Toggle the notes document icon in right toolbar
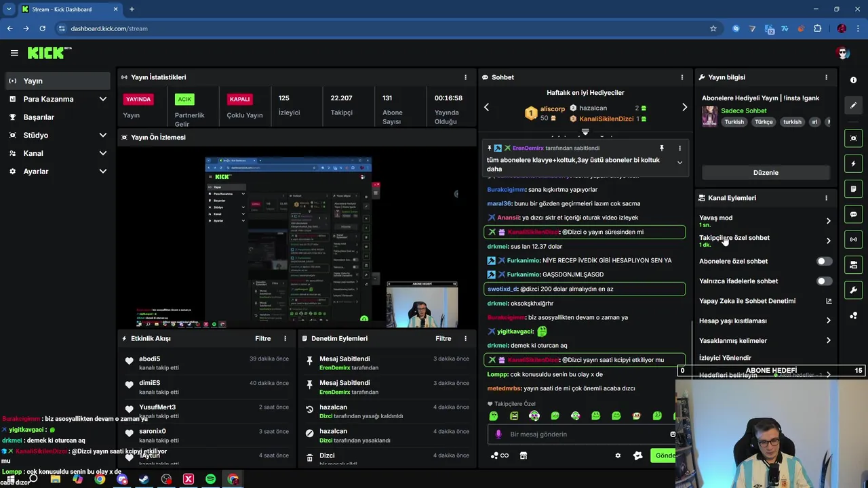Screen dimensions: 868x488 853,188
